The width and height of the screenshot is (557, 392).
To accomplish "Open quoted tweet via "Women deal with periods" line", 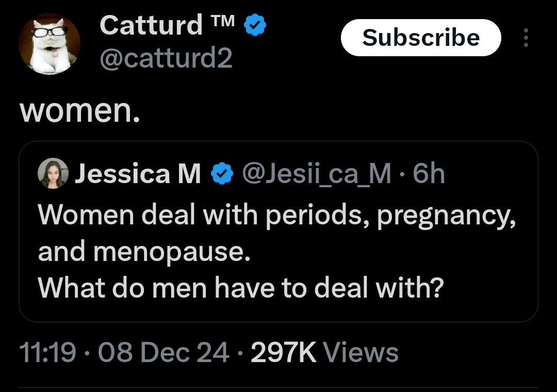I will [277, 215].
